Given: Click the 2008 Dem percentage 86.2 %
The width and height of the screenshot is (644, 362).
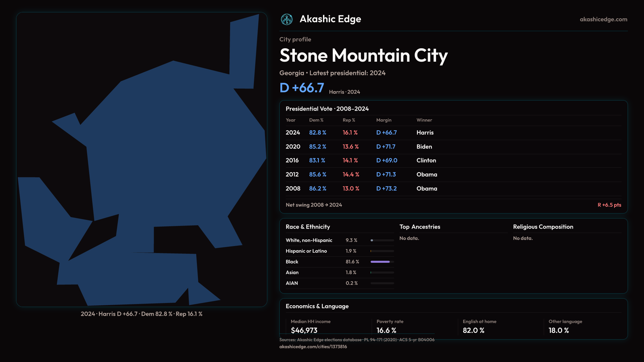Looking at the screenshot, I should (x=317, y=189).
